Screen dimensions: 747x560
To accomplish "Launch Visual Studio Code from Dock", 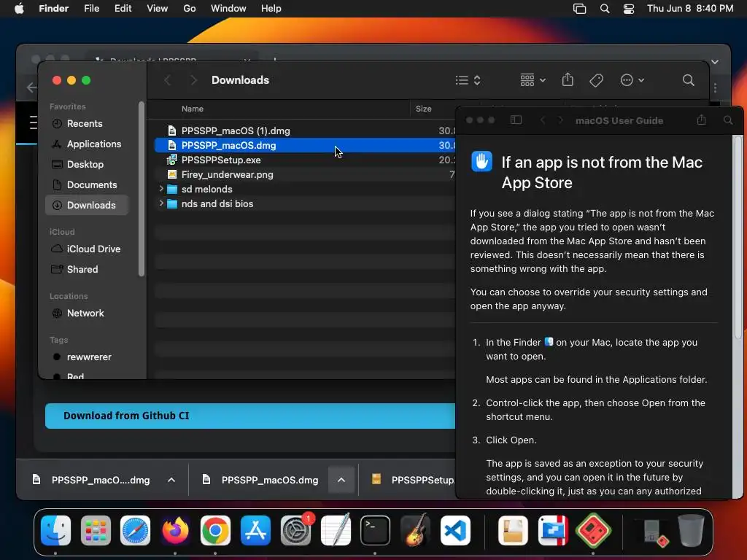I will pos(455,530).
